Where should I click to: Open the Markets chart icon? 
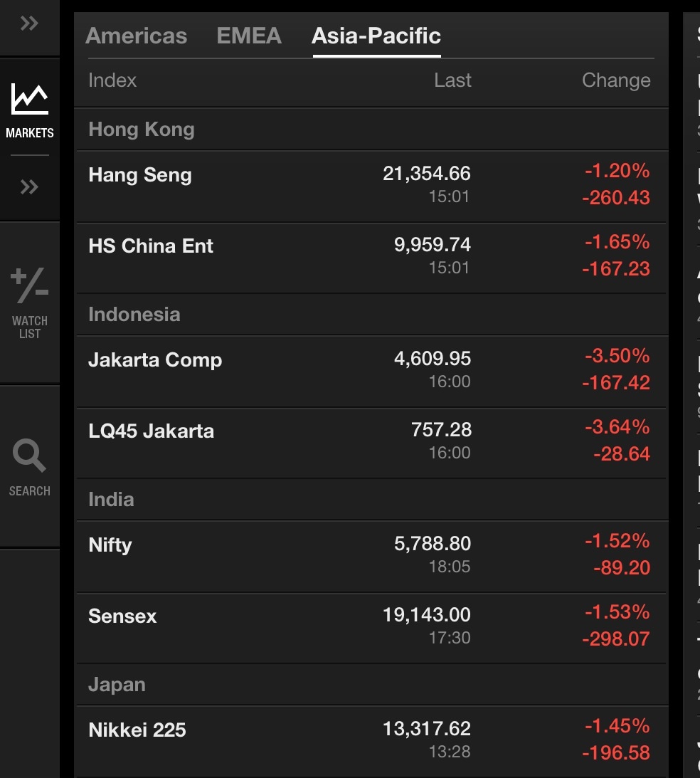pos(29,100)
